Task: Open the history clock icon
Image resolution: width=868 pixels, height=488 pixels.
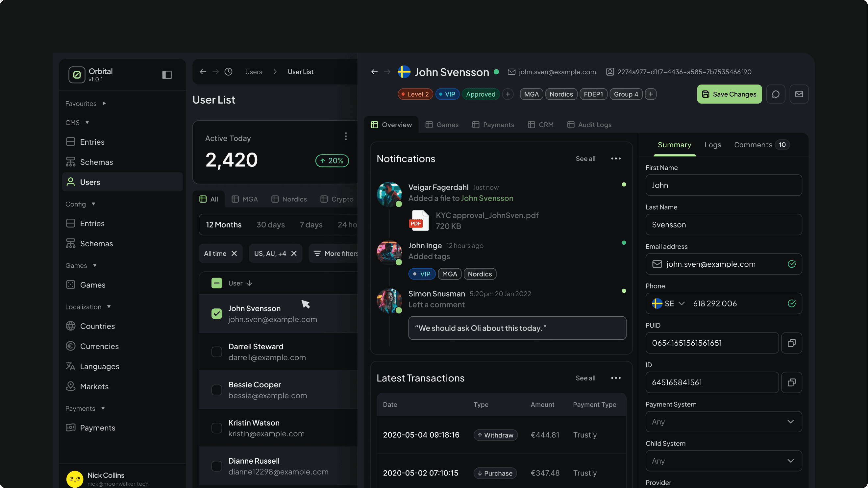Action: (229, 72)
